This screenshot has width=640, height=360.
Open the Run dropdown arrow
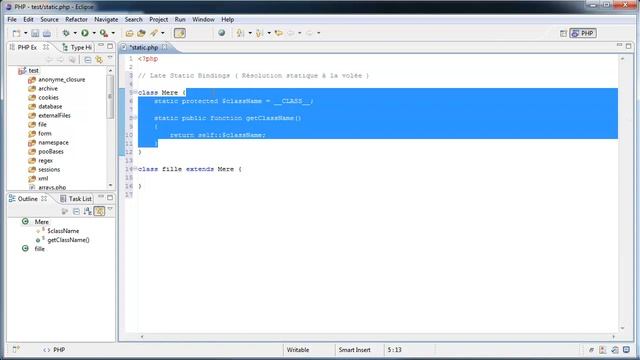coord(94,33)
